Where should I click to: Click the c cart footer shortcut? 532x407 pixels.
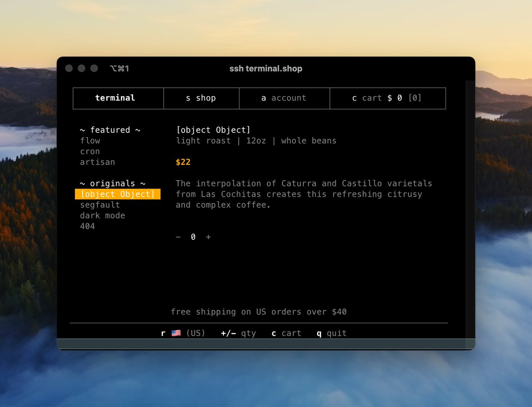[286, 333]
